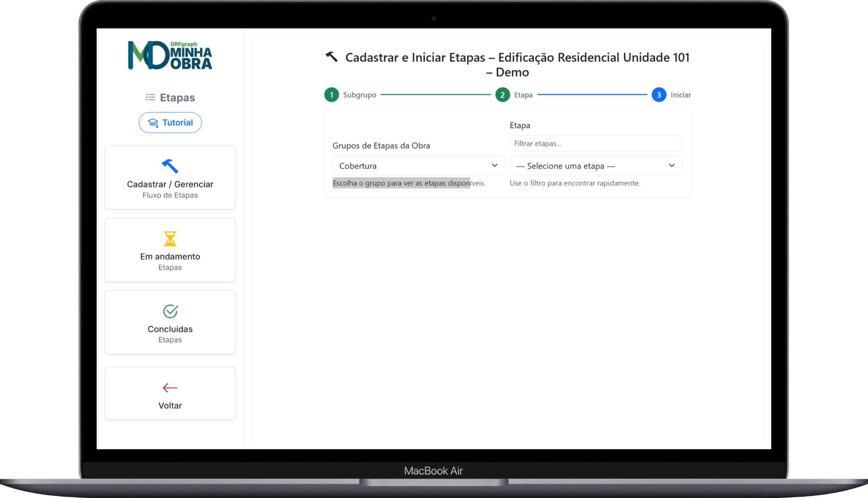The image size is (868, 498).
Task: Click the yellow hourglass icon
Action: pos(170,239)
